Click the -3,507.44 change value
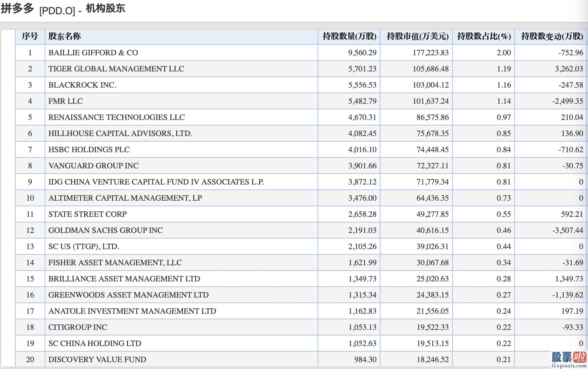 click(567, 230)
